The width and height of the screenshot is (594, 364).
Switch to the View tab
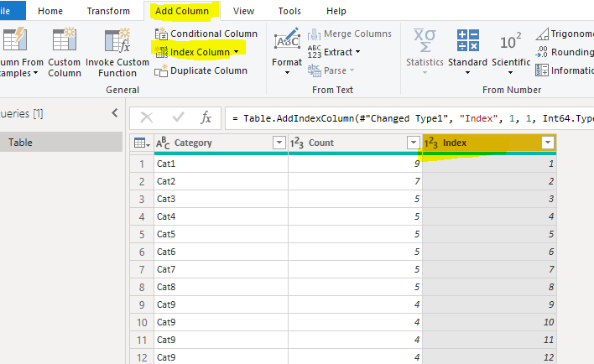coord(243,11)
